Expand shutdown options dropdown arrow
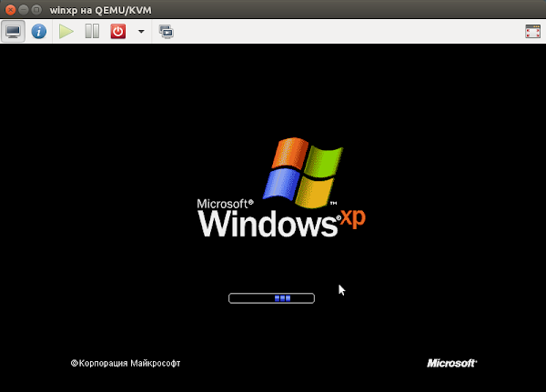The width and height of the screenshot is (546, 392). [x=141, y=32]
